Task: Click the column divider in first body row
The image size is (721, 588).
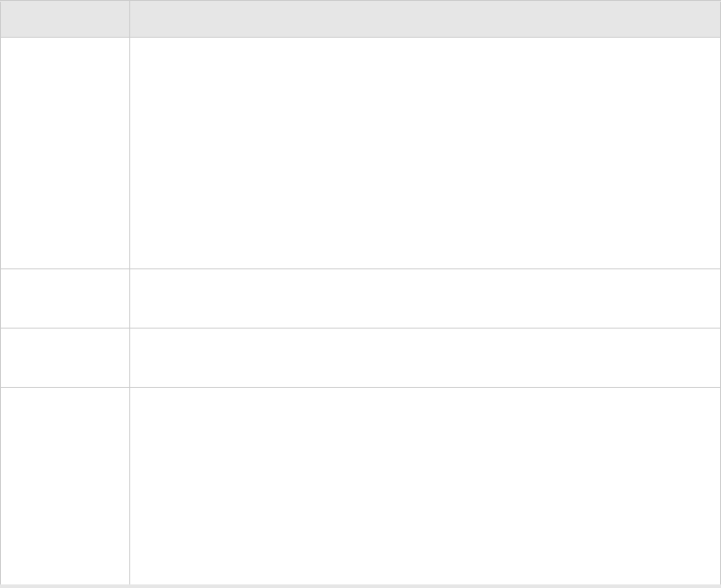Action: pos(129,154)
